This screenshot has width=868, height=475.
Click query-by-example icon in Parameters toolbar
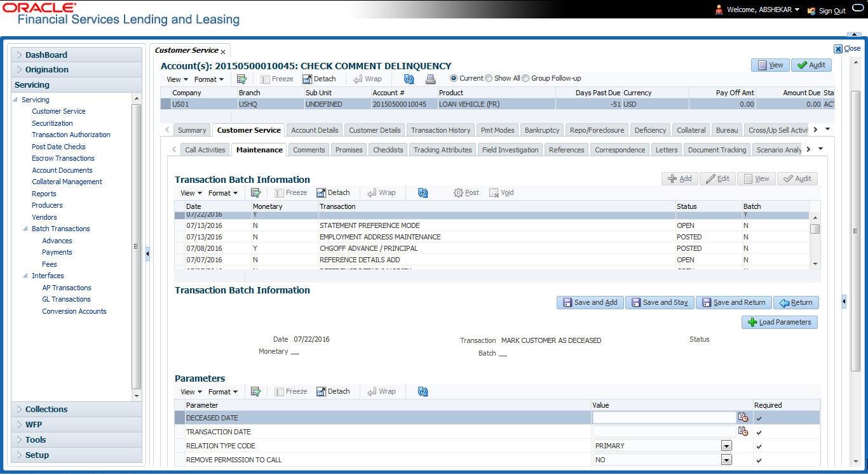click(x=255, y=391)
